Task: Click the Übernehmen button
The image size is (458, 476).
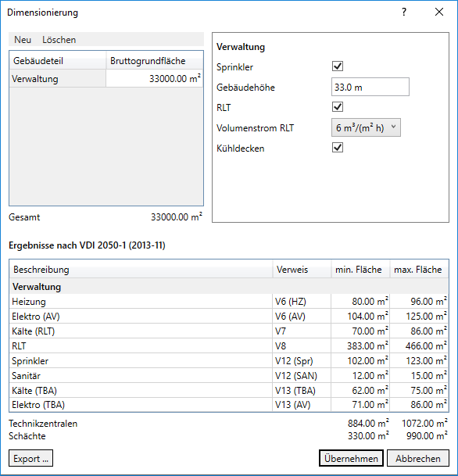Action: point(351,458)
